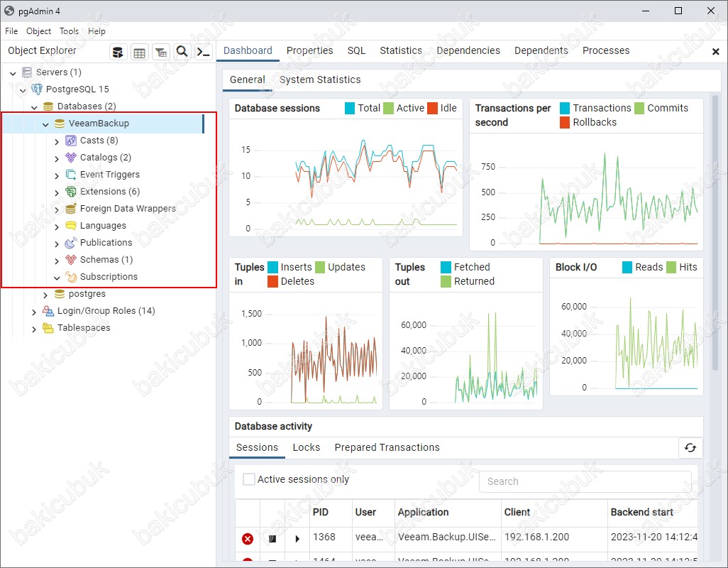Screen dimensions: 728x568
Task: Click the Extensions node icon
Action: click(70, 192)
